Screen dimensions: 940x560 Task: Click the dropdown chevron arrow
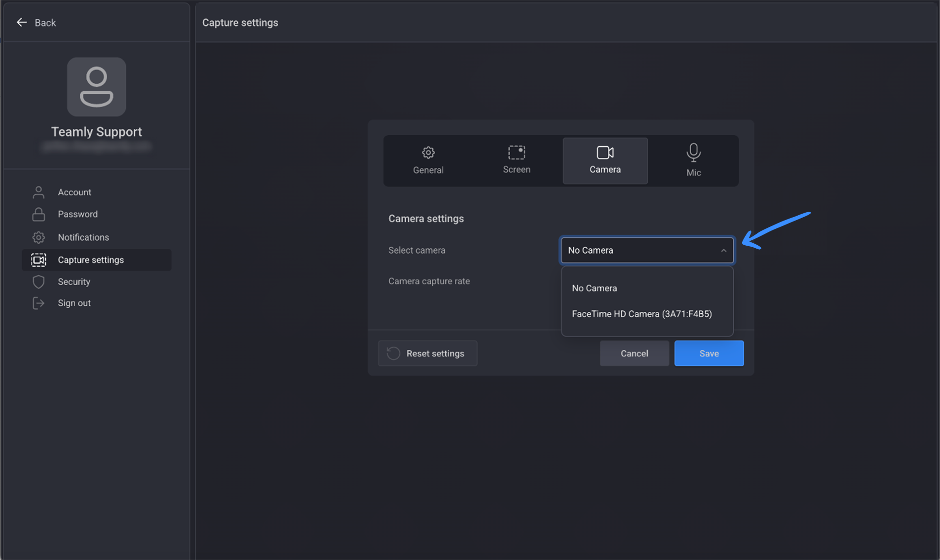pos(723,251)
